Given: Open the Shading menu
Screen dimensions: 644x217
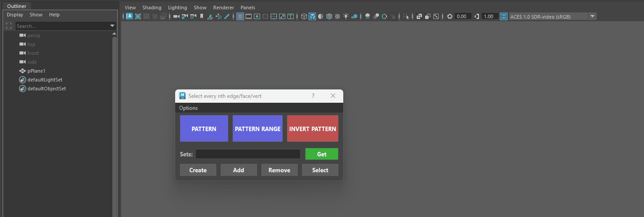Looking at the screenshot, I should point(152,8).
